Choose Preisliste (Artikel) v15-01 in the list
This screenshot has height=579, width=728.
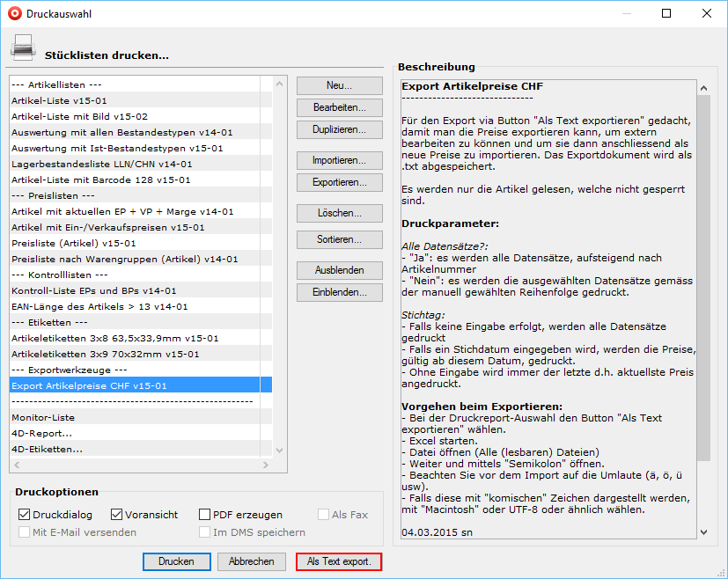73,243
